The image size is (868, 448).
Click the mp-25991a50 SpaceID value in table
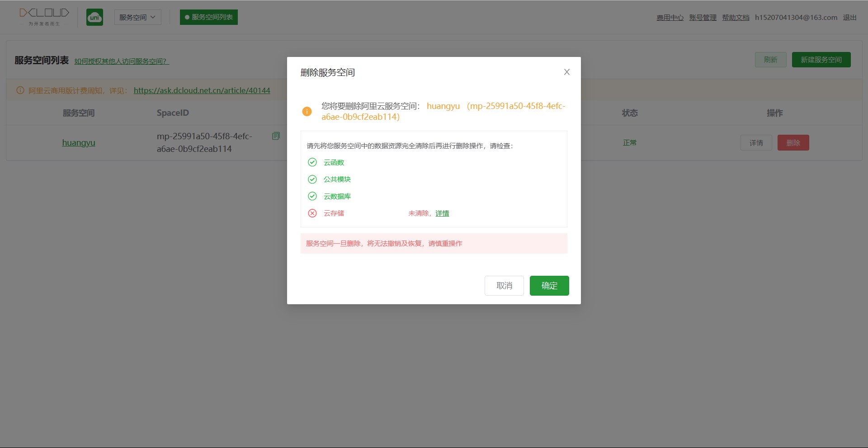point(204,142)
